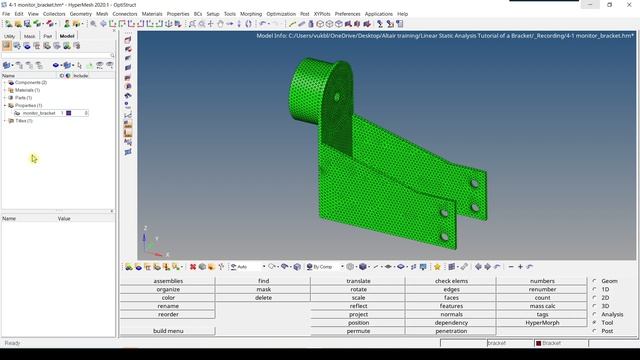Expand the Components (2) tree node
The width and height of the screenshot is (640, 360).
(x=5, y=82)
